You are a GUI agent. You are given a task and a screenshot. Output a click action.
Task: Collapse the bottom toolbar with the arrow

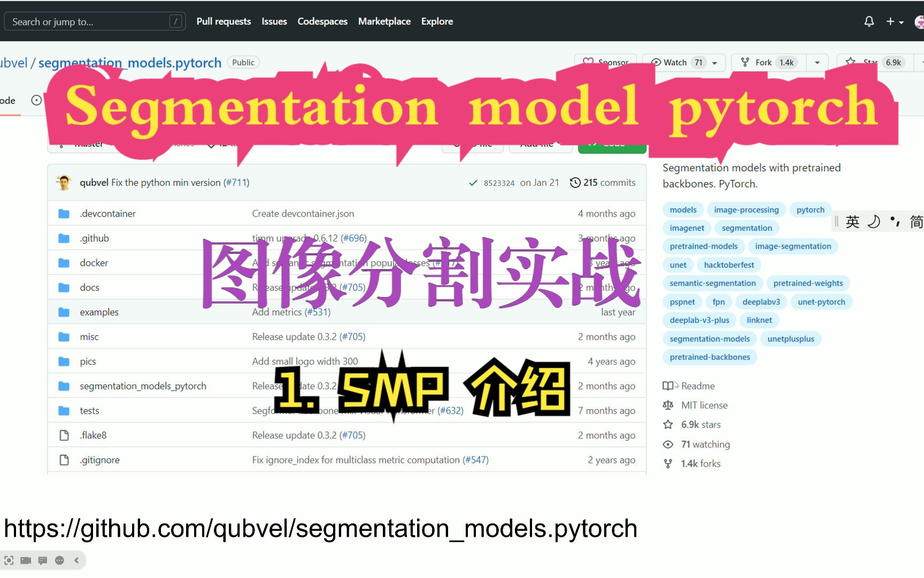(76, 560)
